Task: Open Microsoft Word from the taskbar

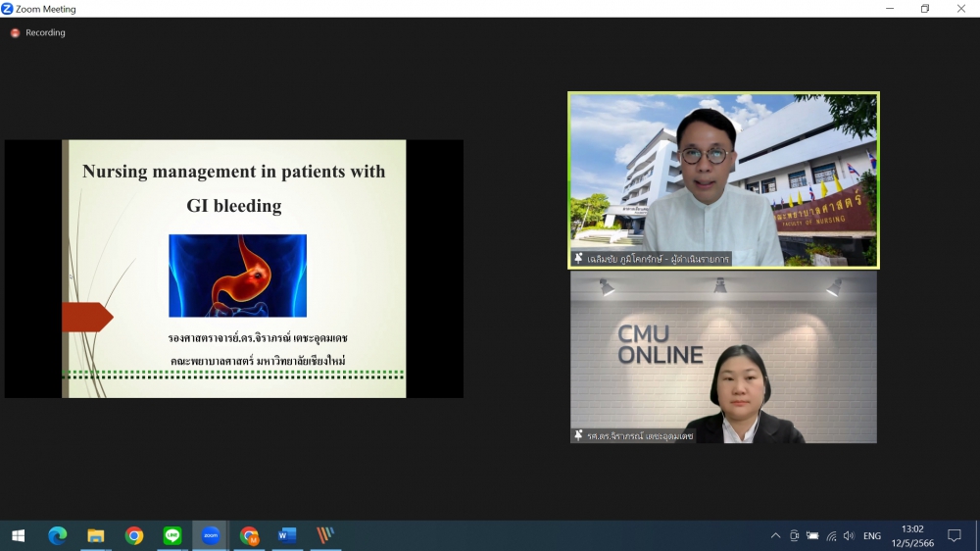Action: coord(287,535)
